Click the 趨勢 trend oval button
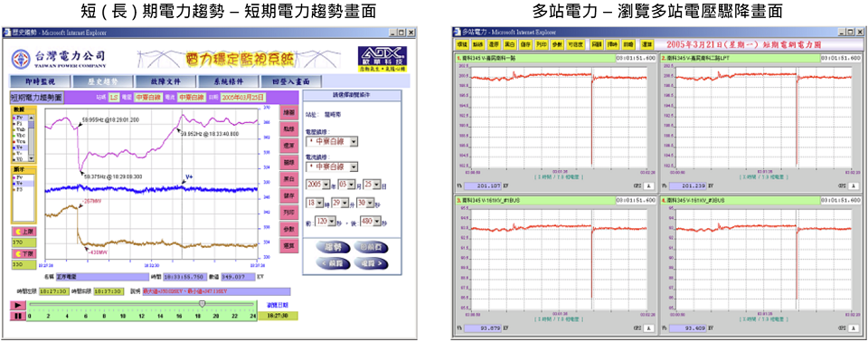 [334, 247]
